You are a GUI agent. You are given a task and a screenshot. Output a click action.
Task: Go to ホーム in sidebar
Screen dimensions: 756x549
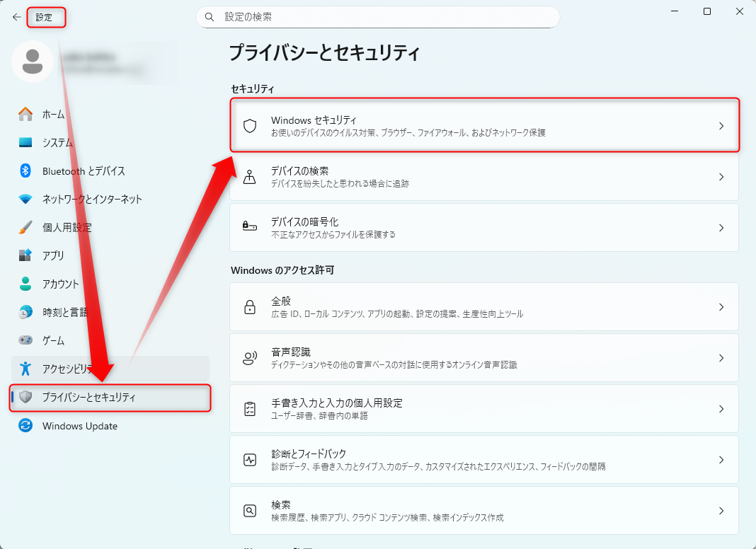click(x=110, y=114)
